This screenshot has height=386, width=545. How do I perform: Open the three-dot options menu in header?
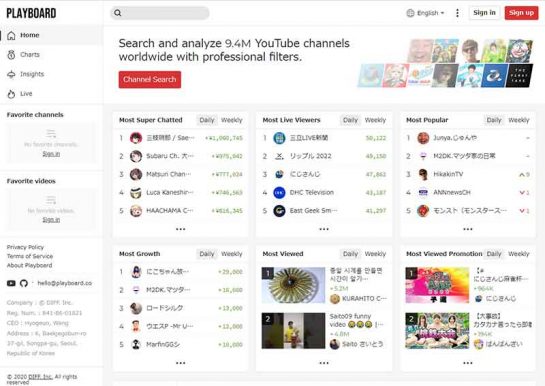coord(457,13)
